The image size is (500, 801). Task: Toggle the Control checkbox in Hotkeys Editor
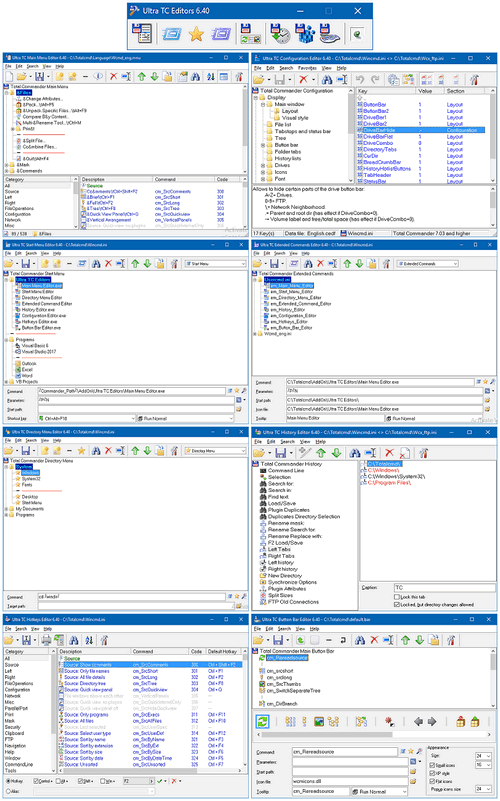[36, 782]
